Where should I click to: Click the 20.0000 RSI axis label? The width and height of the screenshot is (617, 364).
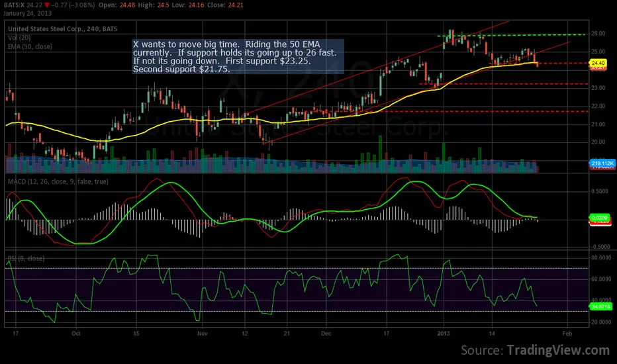pyautogui.click(x=601, y=322)
